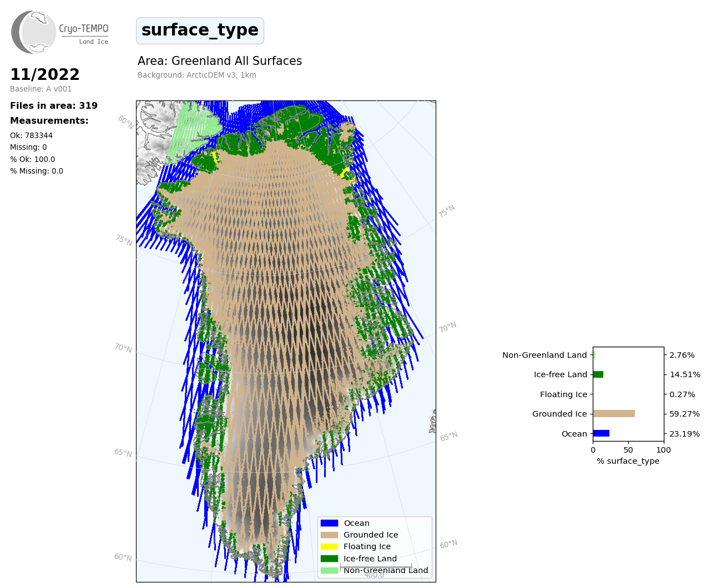This screenshot has width=706, height=588.
Task: Click the '% surface_type' axis title
Action: click(628, 461)
